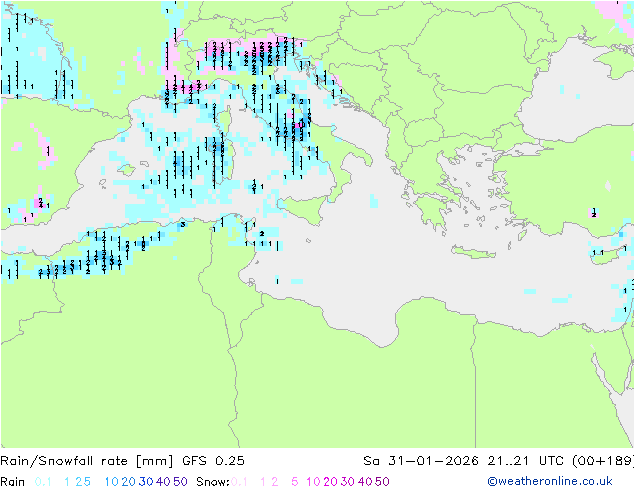Click the Rain legend value 40
634x490 pixels.
pyautogui.click(x=163, y=482)
